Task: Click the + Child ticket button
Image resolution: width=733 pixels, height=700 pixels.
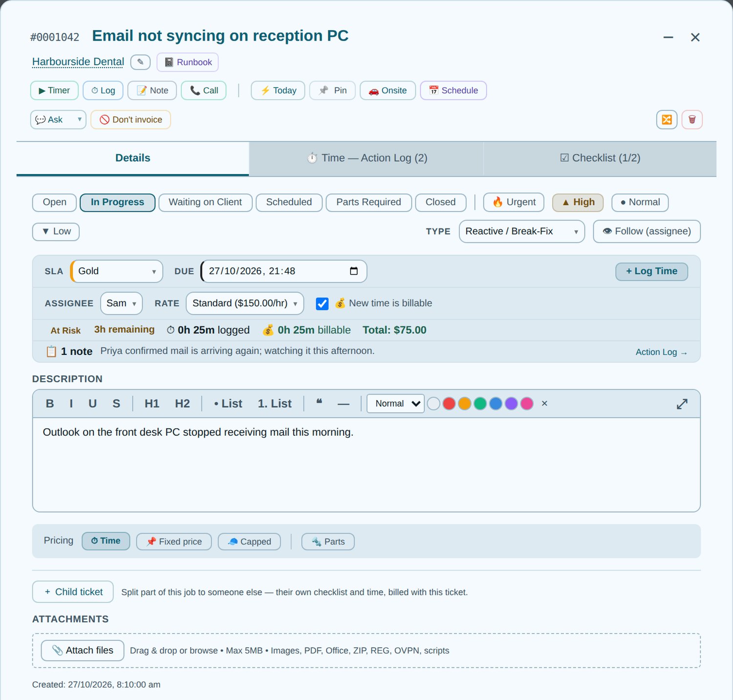Action: [x=73, y=592]
